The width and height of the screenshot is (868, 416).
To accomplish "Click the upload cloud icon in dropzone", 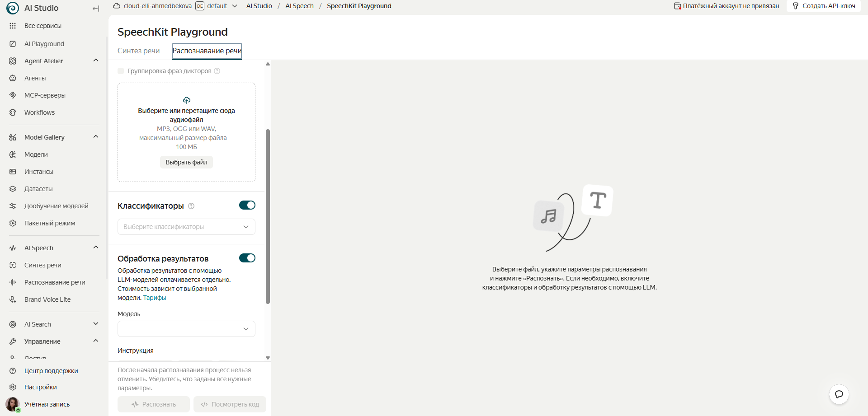I will point(187,100).
